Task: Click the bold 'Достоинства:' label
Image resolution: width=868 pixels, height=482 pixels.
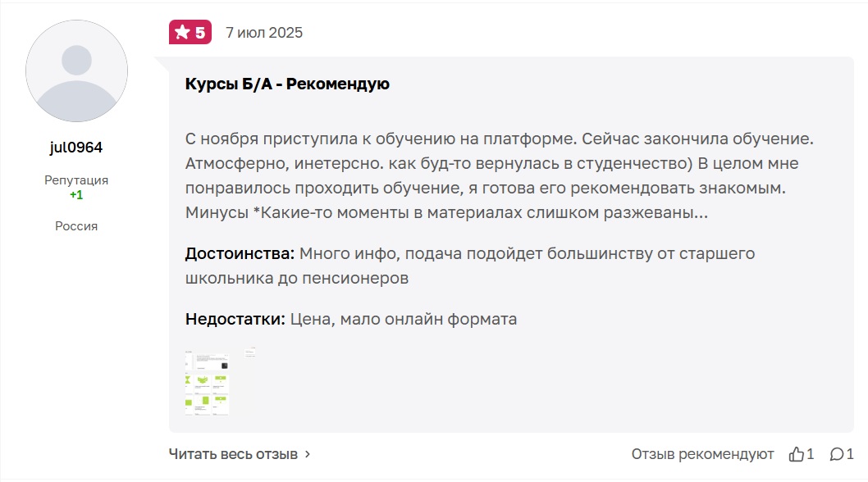Action: coord(240,253)
